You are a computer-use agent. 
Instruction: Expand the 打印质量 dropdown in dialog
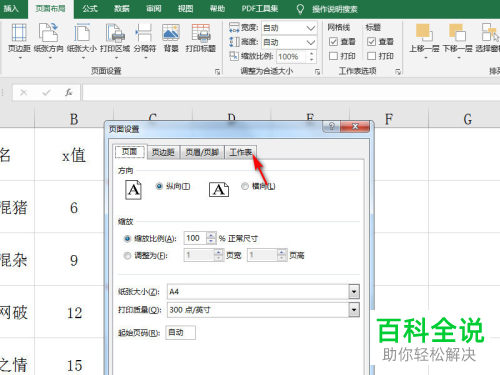(x=354, y=310)
